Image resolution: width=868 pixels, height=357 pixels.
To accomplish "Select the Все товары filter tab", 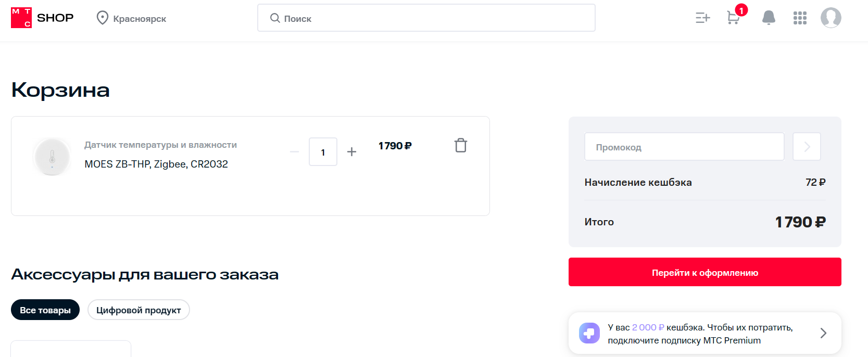I will click(x=45, y=310).
